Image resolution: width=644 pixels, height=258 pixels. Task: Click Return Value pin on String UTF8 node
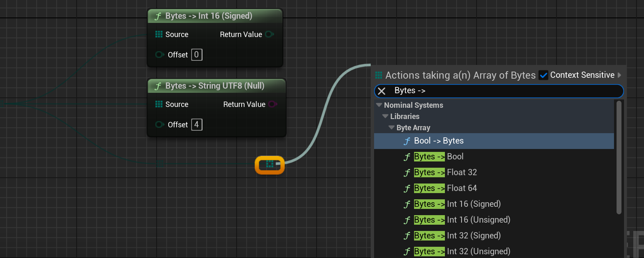272,104
